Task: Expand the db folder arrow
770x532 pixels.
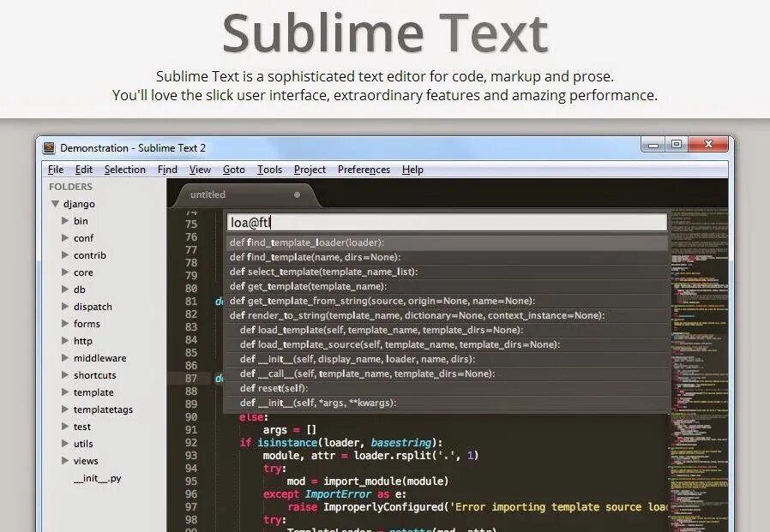Action: [65, 289]
